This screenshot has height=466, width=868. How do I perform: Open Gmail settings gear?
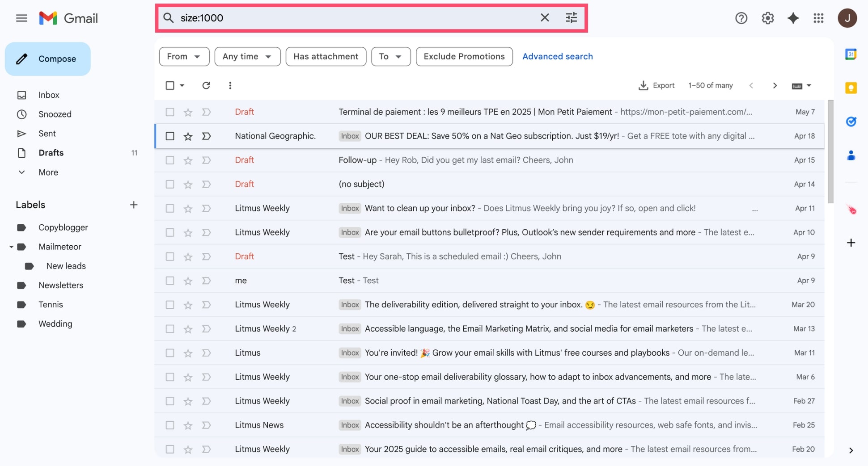pos(767,18)
